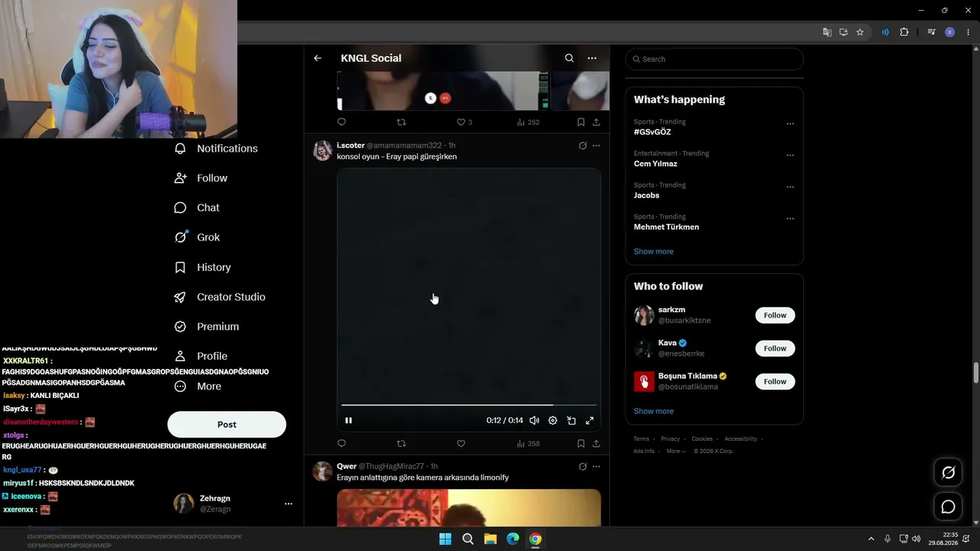The width and height of the screenshot is (980, 551).
Task: Open video playback settings gear
Action: pyautogui.click(x=553, y=420)
